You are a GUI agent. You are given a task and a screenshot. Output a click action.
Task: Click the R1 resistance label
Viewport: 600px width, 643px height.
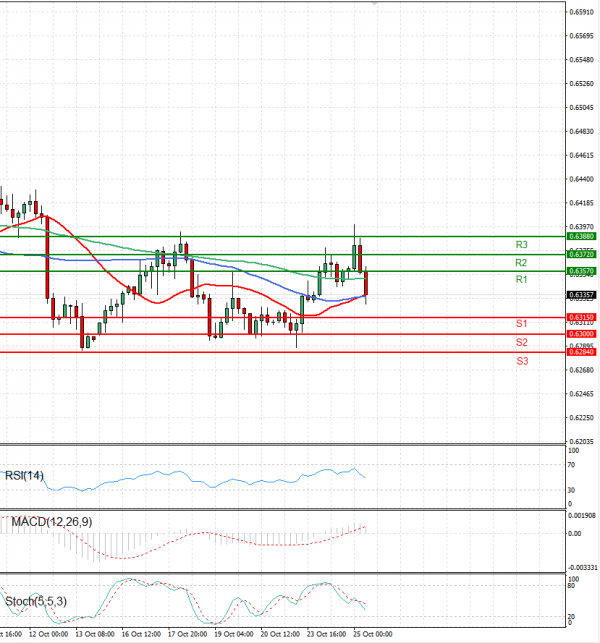[522, 279]
